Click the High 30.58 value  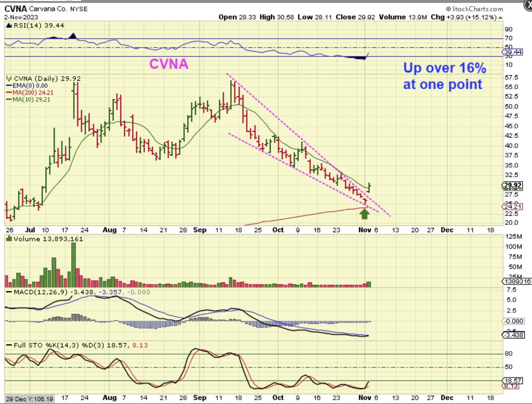(x=277, y=17)
